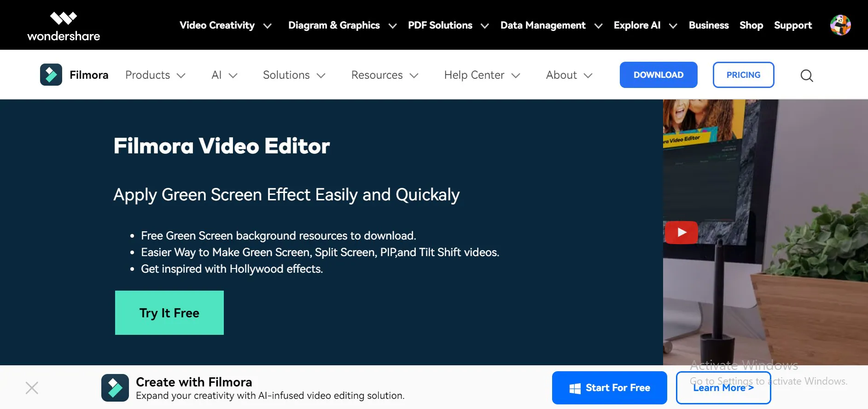This screenshot has width=868, height=409.
Task: Open the AI menu label
Action: pos(216,75)
